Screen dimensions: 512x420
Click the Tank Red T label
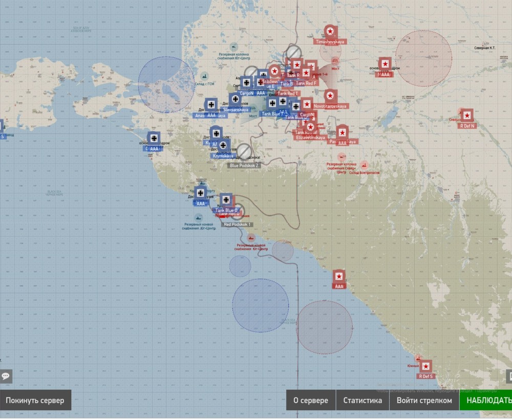287,94
